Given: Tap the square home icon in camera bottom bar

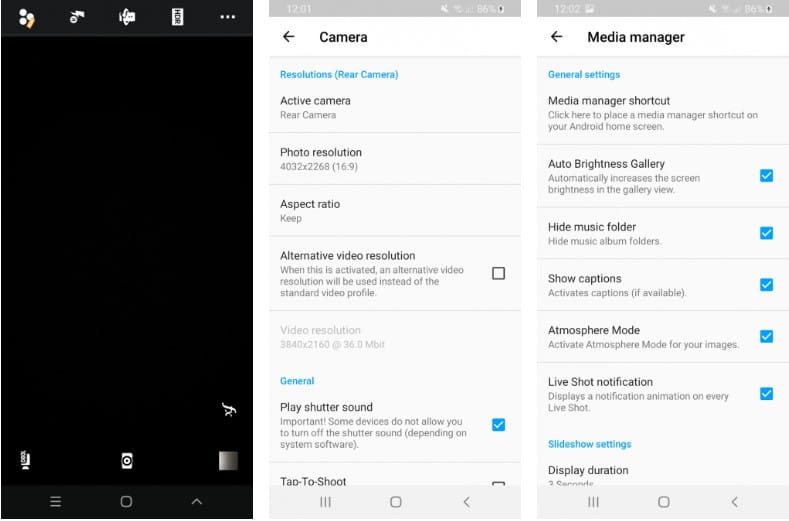Looking at the screenshot, I should [126, 501].
